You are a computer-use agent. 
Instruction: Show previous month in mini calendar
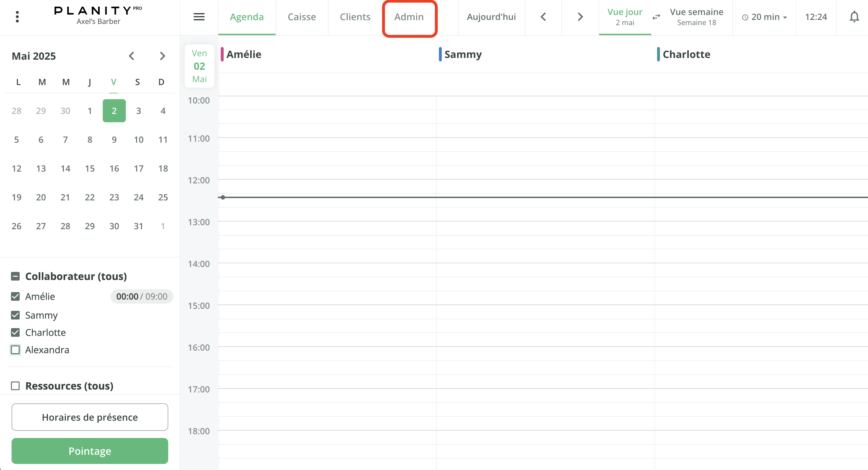click(132, 56)
